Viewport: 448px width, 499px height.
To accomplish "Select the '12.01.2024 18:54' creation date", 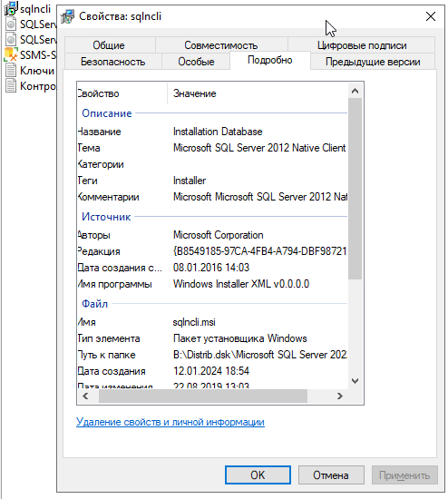I will pos(211,371).
